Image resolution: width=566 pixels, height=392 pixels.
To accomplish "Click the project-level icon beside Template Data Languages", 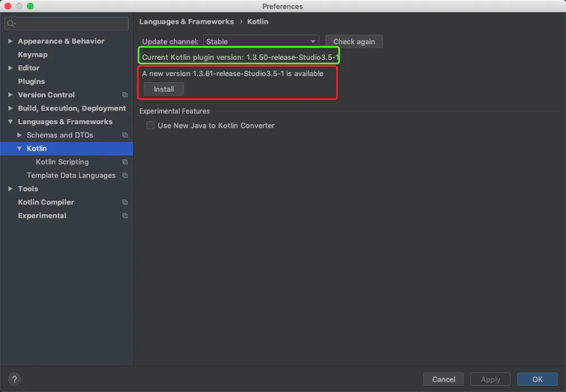I will [125, 176].
